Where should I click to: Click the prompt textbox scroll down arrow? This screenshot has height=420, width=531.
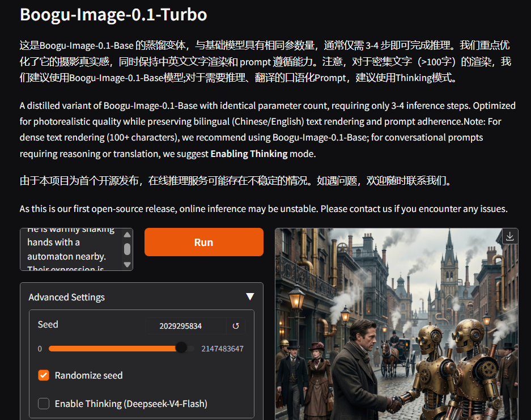[127, 265]
